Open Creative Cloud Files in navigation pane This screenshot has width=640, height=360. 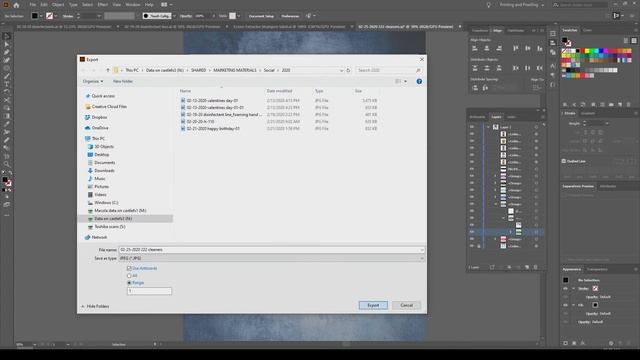[x=109, y=107]
